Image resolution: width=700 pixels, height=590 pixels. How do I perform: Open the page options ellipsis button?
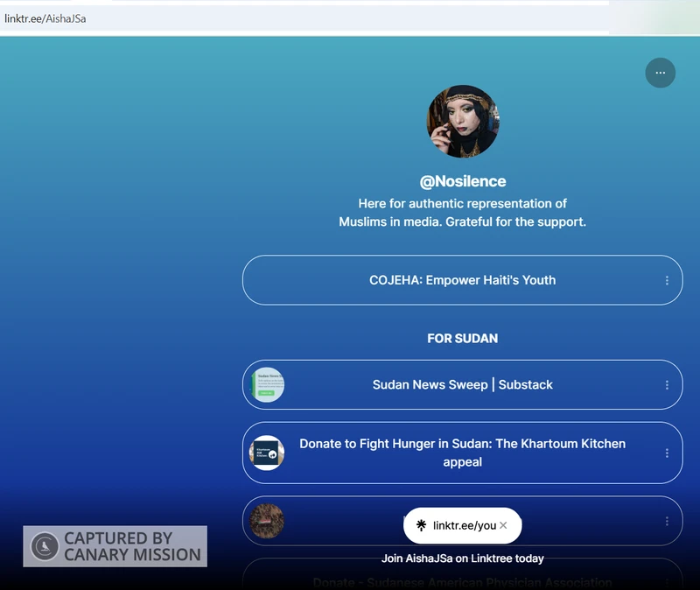click(x=661, y=73)
